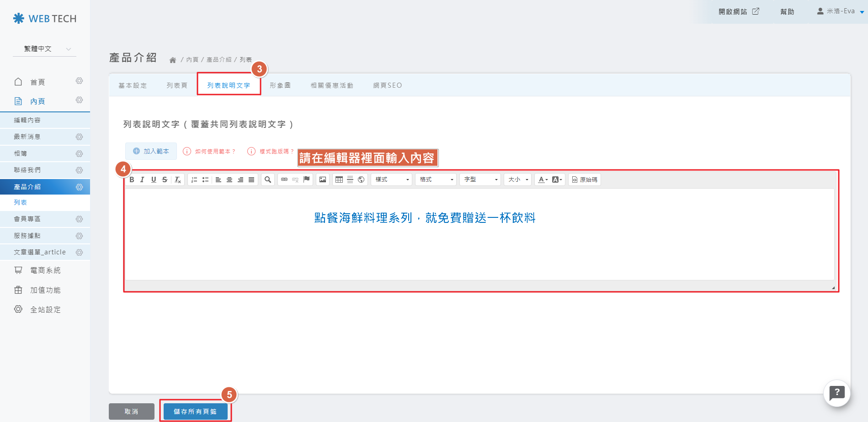This screenshot has height=422, width=868.
Task: Toggle bold formatting
Action: (x=132, y=179)
